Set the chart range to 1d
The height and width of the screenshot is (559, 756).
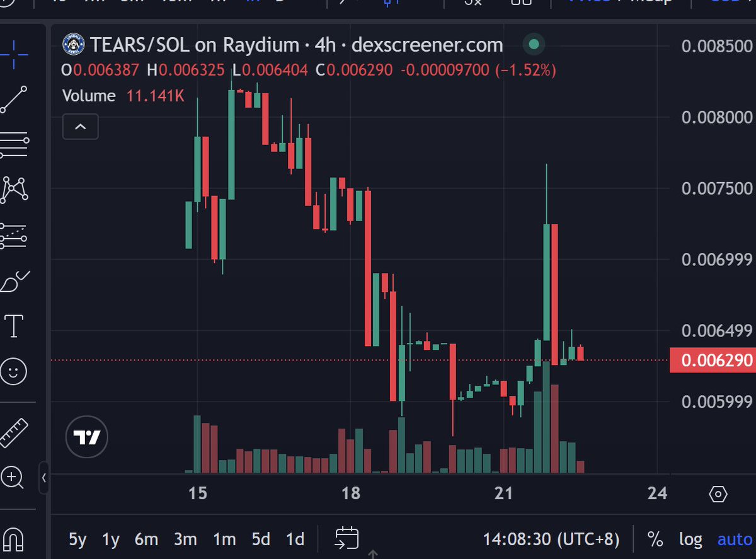[295, 539]
